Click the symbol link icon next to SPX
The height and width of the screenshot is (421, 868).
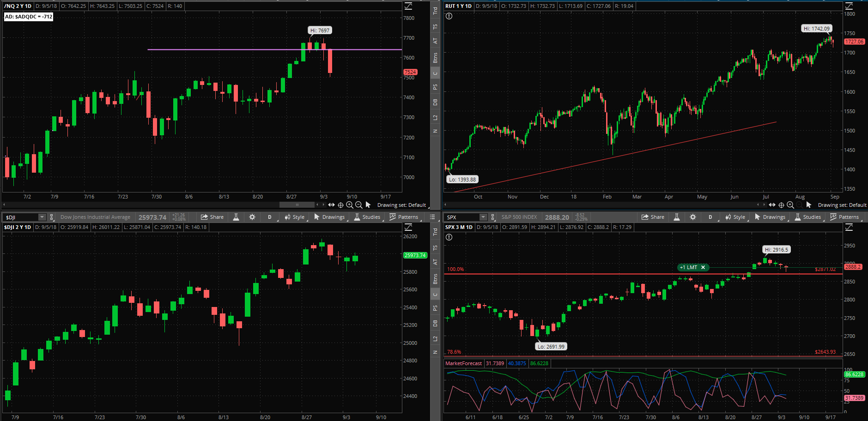493,217
